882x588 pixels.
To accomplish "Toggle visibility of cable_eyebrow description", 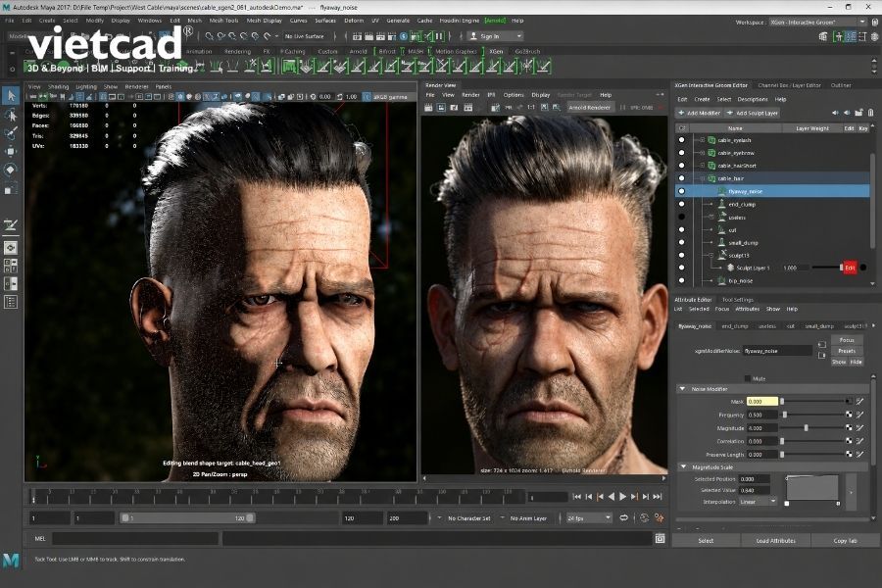I will pyautogui.click(x=682, y=153).
